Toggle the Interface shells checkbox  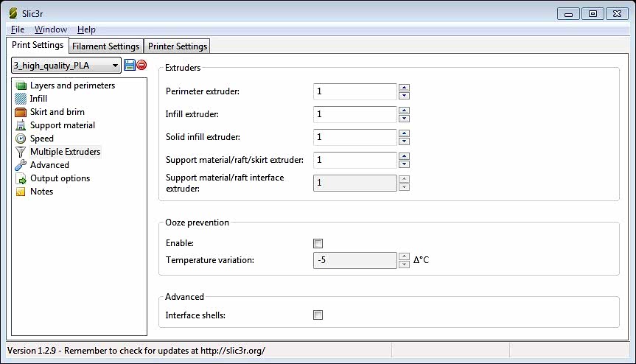tap(318, 315)
